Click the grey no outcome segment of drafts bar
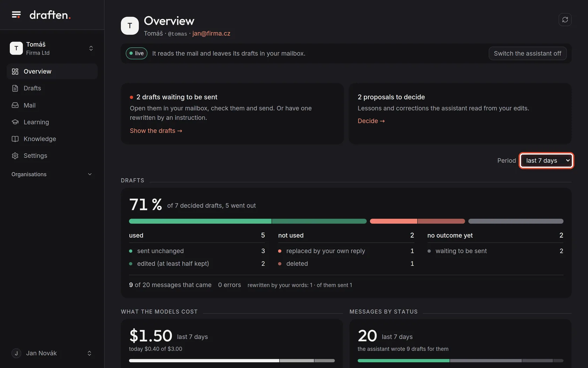The image size is (588, 368). click(516, 221)
